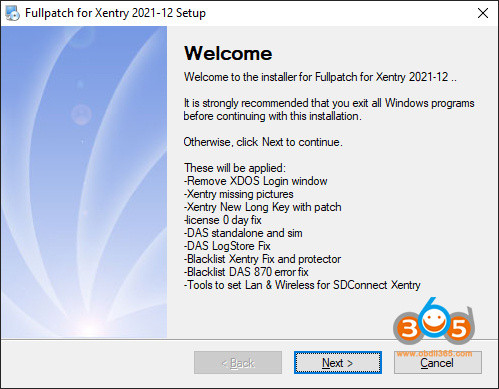Click the 'Welcome to the installer for Fullpatch' sentence
The width and height of the screenshot is (499, 389).
point(320,77)
